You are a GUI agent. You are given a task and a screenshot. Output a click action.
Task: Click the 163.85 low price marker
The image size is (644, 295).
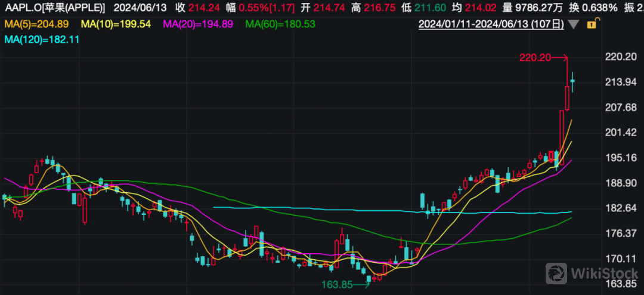(x=337, y=284)
